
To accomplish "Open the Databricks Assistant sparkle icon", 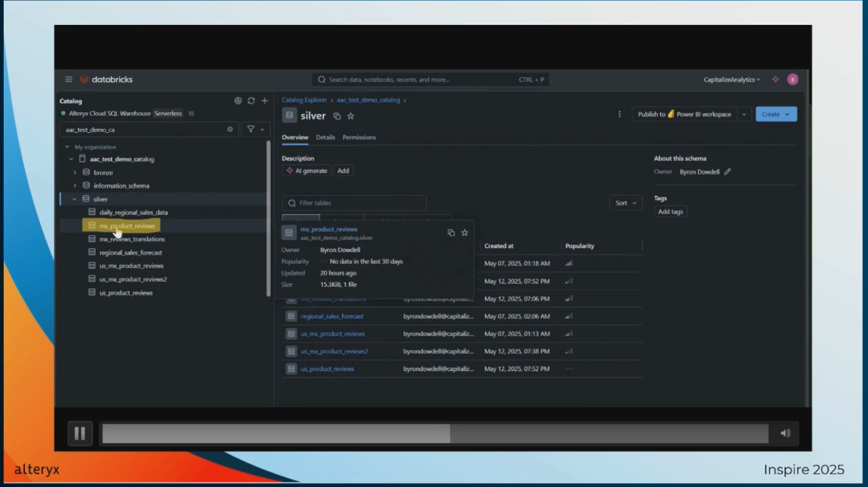I will (776, 80).
